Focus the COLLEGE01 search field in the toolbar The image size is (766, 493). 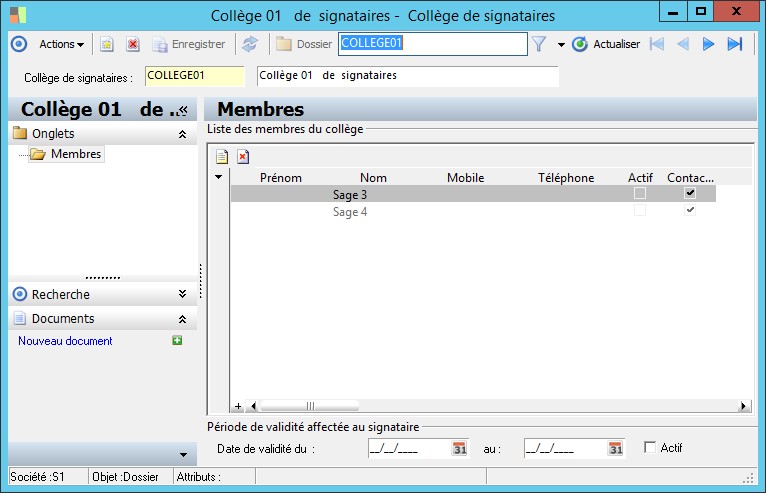coord(432,44)
